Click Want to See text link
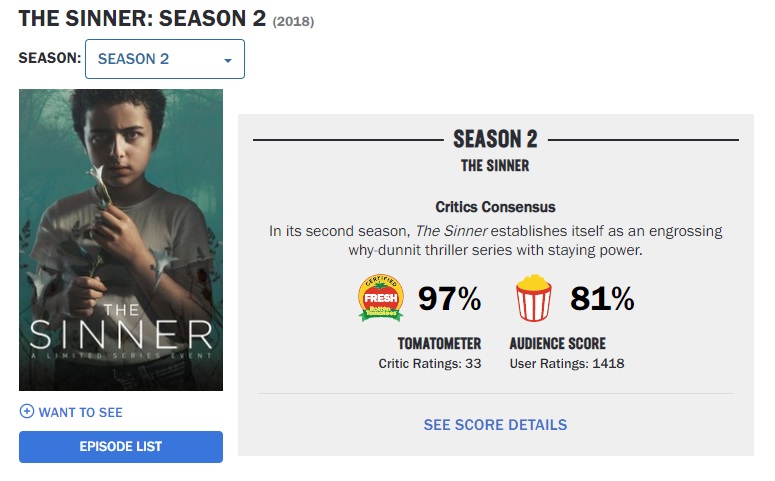This screenshot has width=775, height=481. point(81,412)
